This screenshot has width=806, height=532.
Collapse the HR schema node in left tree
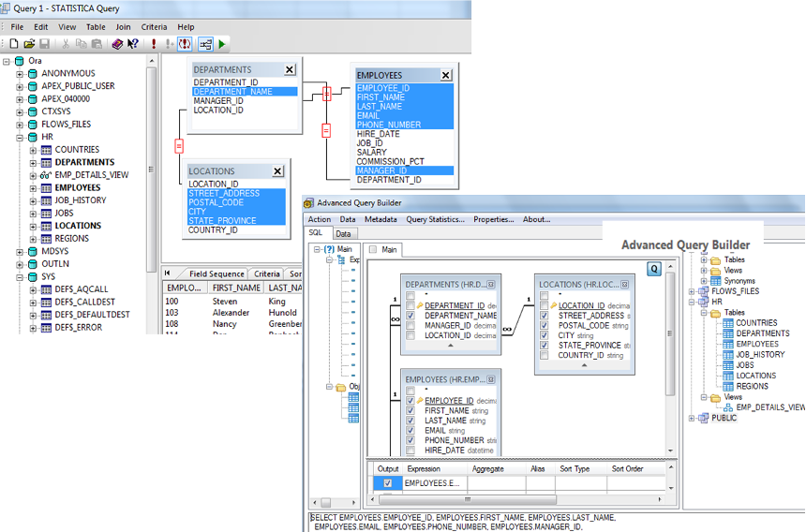20,137
